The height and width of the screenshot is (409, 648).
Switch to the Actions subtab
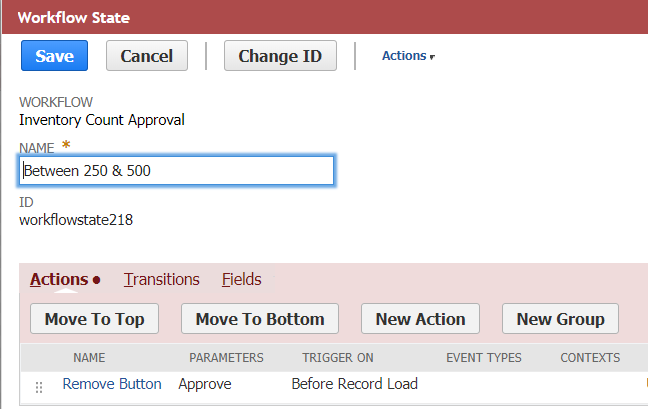(59, 280)
